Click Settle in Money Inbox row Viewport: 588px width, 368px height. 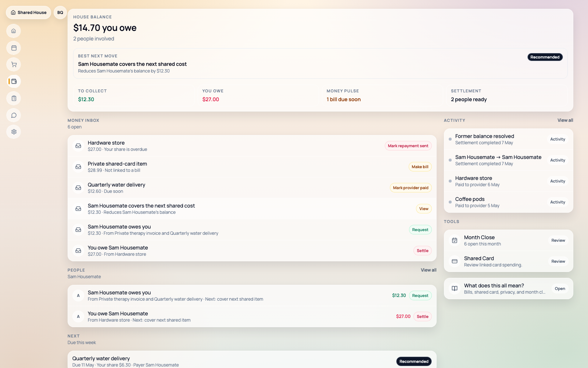pos(423,251)
